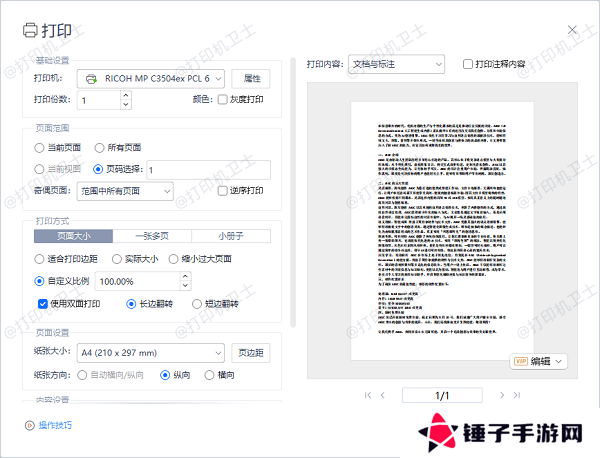Select 短边翻转 short edge flip
The width and height of the screenshot is (600, 458).
click(197, 304)
